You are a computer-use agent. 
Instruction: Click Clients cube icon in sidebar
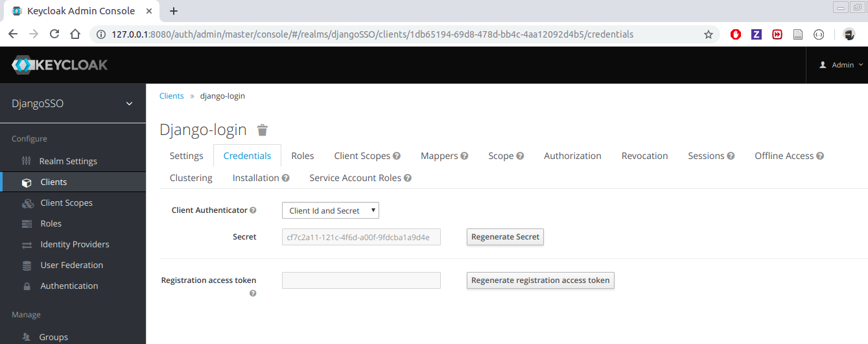coord(27,182)
